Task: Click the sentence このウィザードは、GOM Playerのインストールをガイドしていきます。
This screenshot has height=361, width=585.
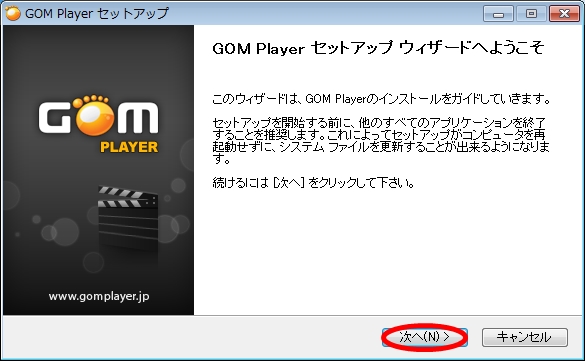Action: [x=381, y=99]
